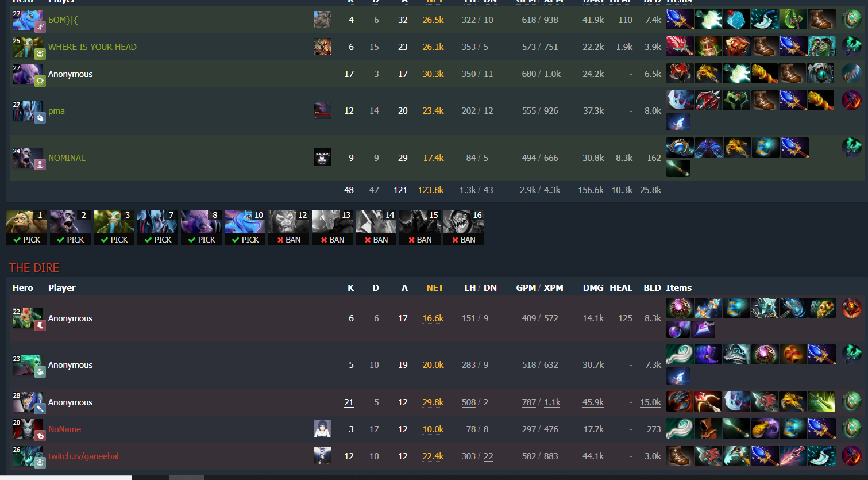
Task: Select the hero thumbnail for pick number 7
Action: click(x=157, y=221)
